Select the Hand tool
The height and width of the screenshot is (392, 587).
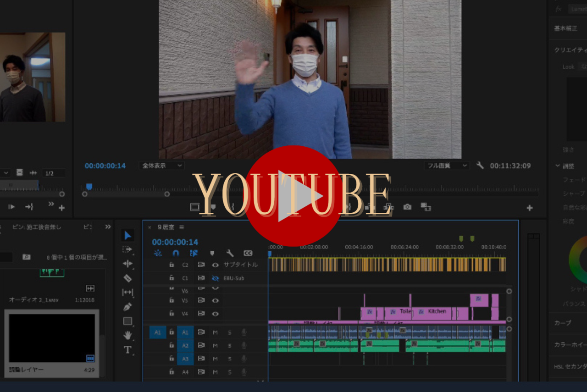127,336
